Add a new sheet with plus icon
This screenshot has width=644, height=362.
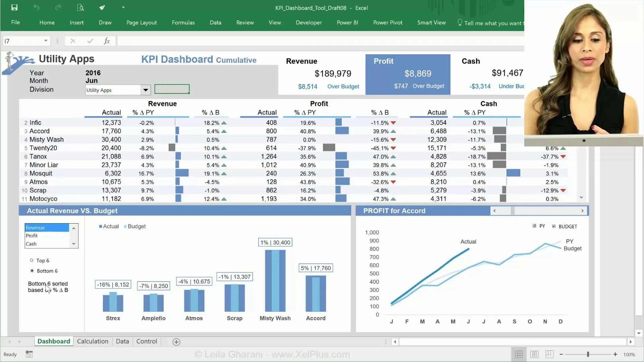176,342
